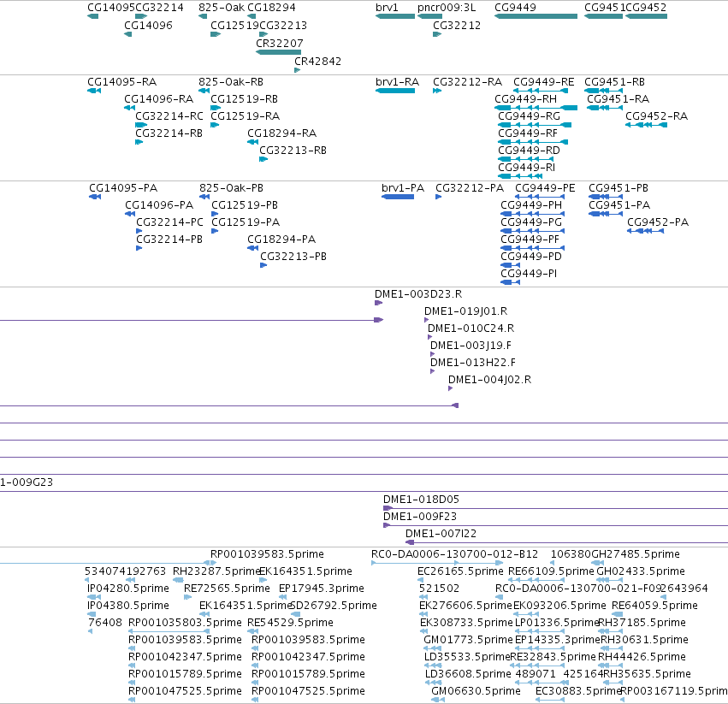This screenshot has width=728, height=704.
Task: Click the CG9452-PA protein label
Action: pyautogui.click(x=658, y=222)
